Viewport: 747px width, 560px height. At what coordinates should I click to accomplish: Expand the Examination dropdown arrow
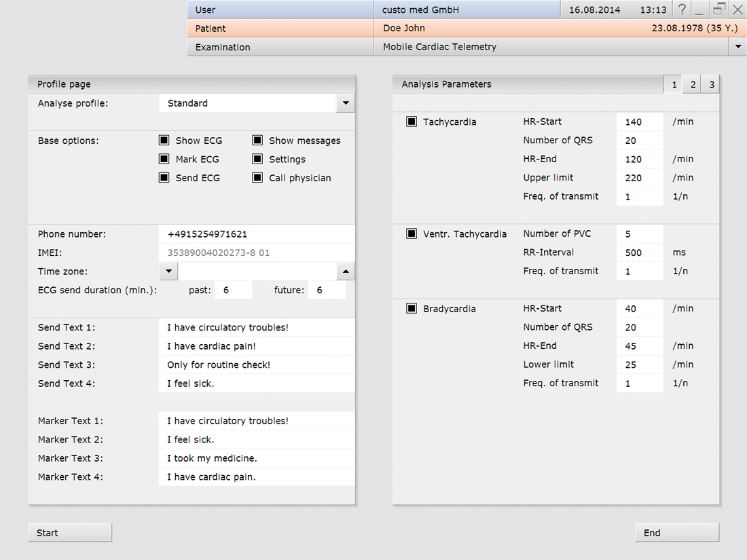[x=737, y=47]
